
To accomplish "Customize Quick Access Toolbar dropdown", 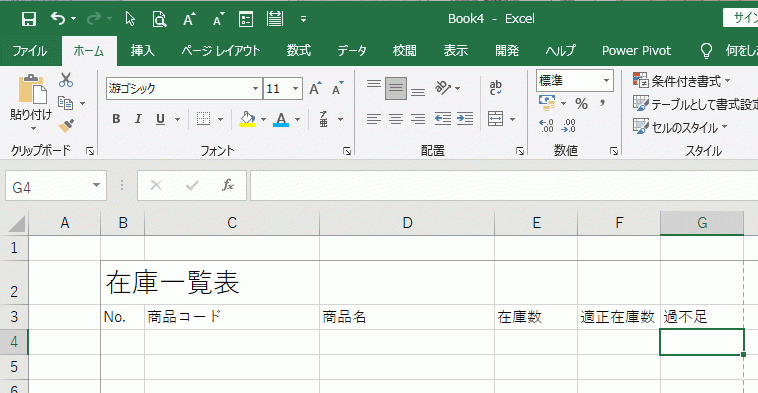I will [303, 19].
